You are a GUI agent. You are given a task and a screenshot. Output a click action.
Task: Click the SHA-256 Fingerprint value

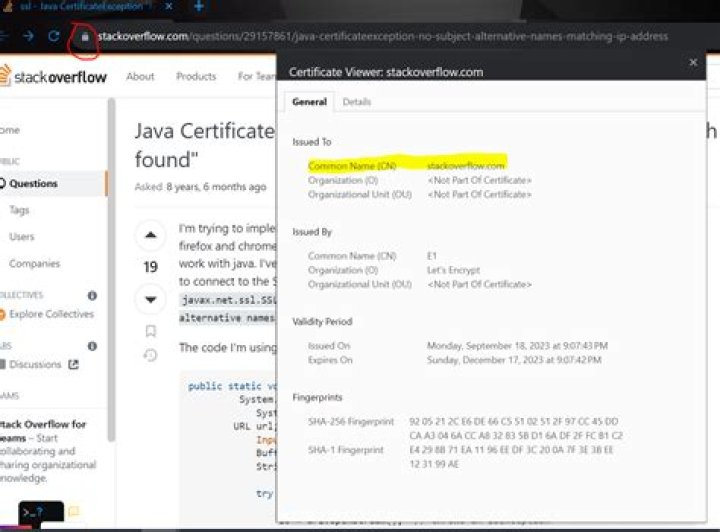click(x=516, y=428)
